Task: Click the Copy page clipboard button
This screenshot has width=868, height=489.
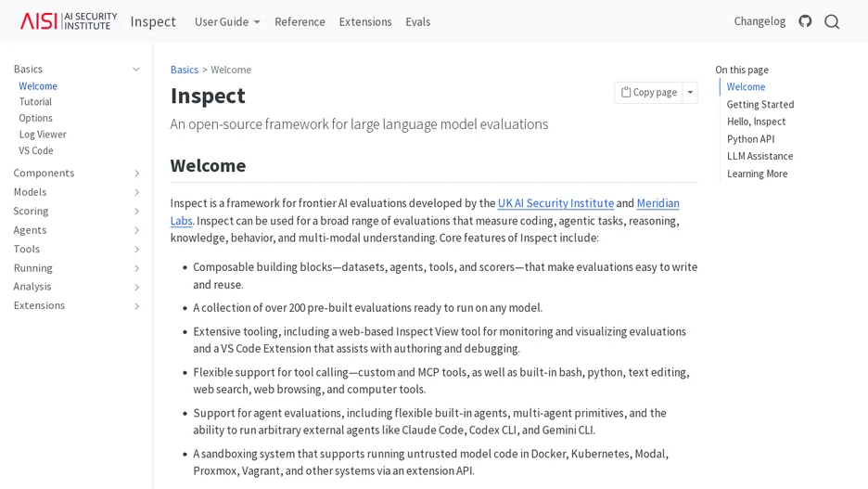Action: (x=649, y=93)
